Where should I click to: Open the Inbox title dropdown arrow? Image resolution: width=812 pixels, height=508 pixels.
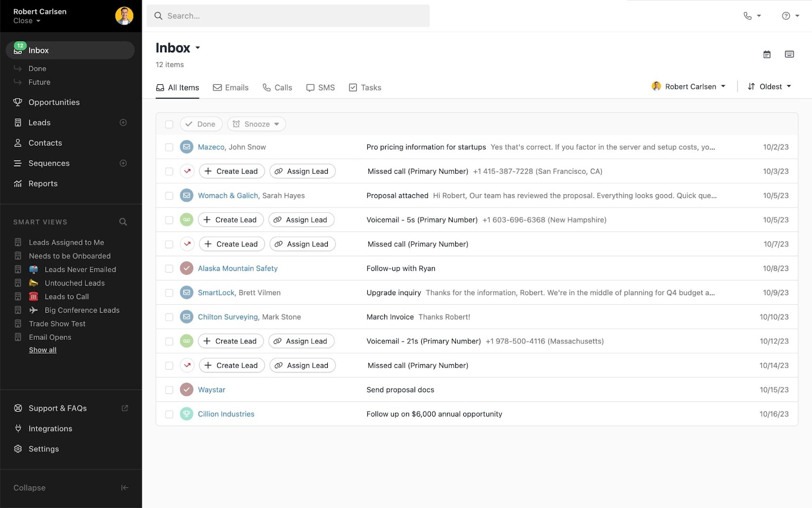tap(198, 47)
